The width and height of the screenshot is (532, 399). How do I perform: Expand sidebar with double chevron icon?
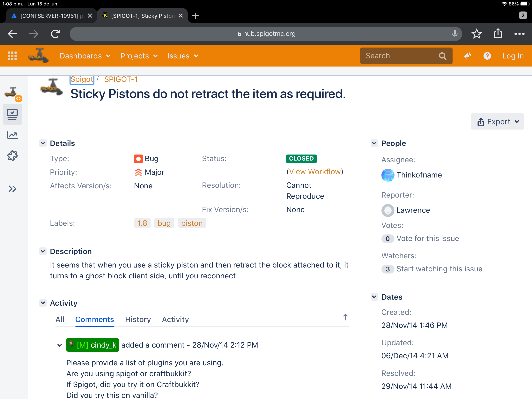pos(12,189)
